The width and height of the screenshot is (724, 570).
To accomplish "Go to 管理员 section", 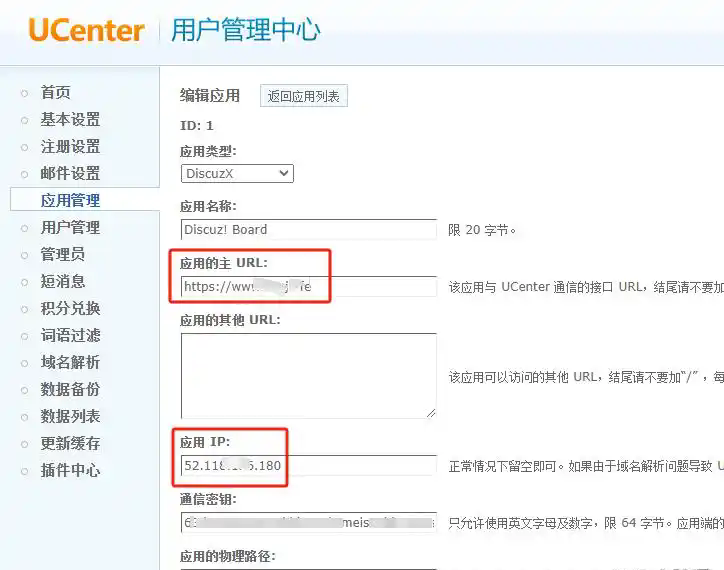I will click(62, 255).
